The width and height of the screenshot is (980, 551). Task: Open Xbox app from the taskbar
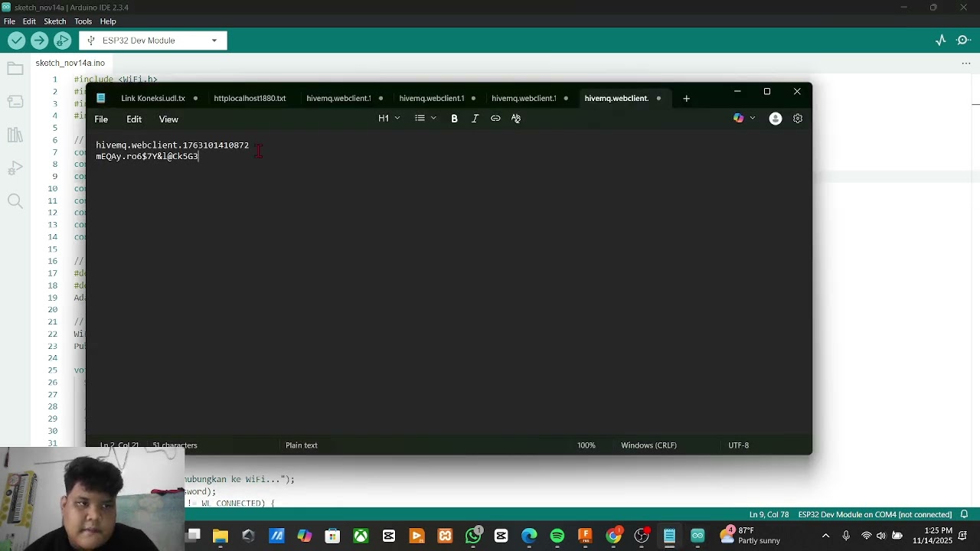[361, 536]
